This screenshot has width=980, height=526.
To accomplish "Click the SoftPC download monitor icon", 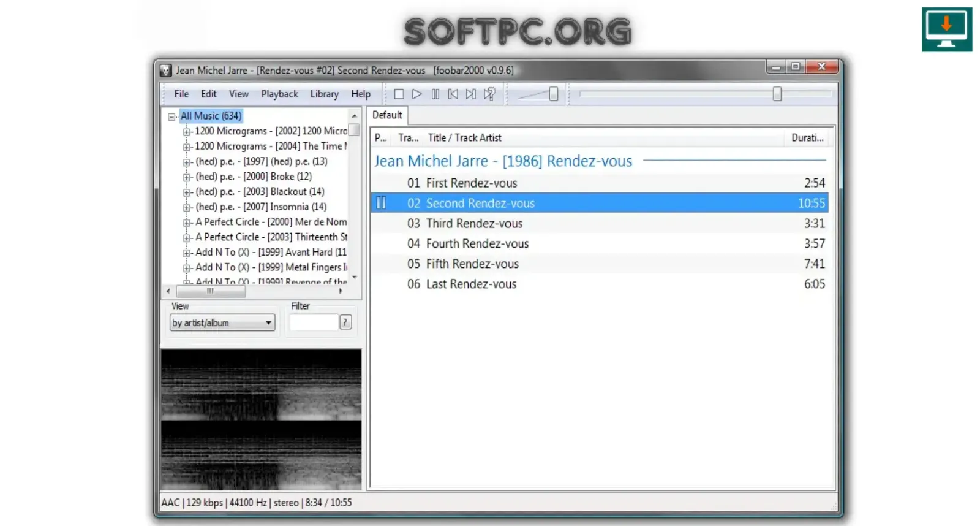I will pyautogui.click(x=947, y=29).
